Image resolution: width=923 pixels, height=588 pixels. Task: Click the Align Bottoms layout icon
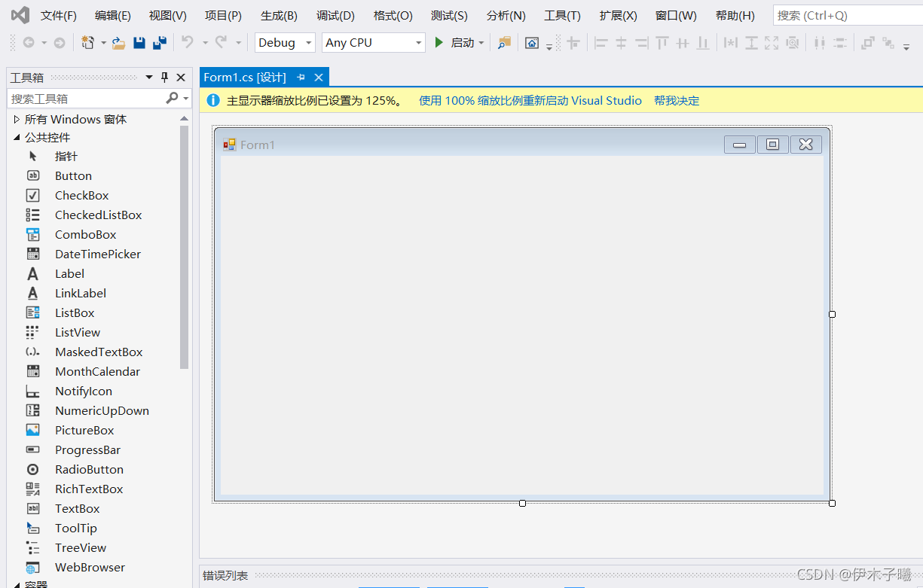coord(702,43)
